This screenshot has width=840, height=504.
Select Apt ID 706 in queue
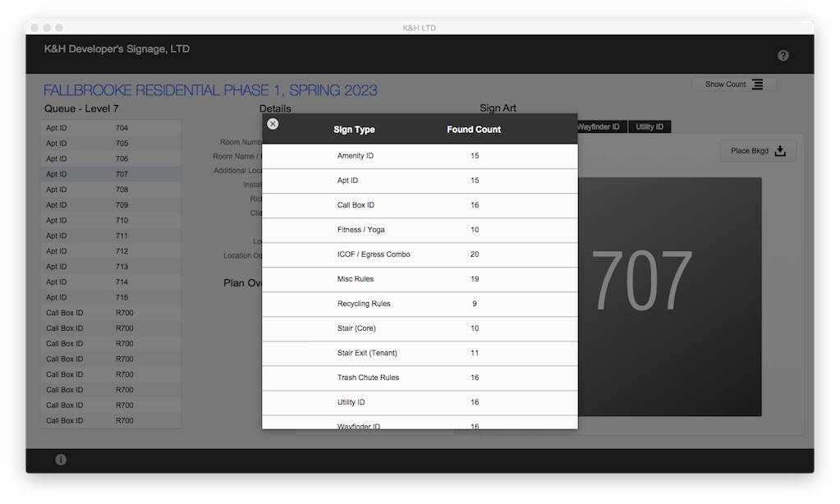[111, 159]
